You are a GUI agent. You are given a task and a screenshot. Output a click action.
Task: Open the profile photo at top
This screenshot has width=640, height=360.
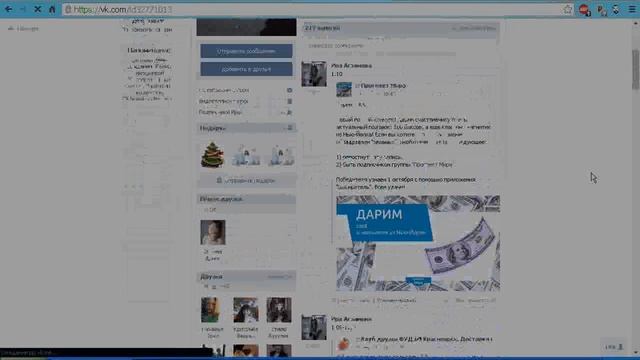click(246, 27)
